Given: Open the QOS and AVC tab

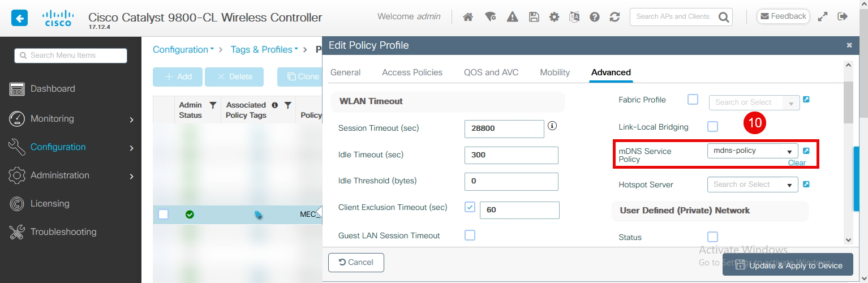Looking at the screenshot, I should coord(491,72).
